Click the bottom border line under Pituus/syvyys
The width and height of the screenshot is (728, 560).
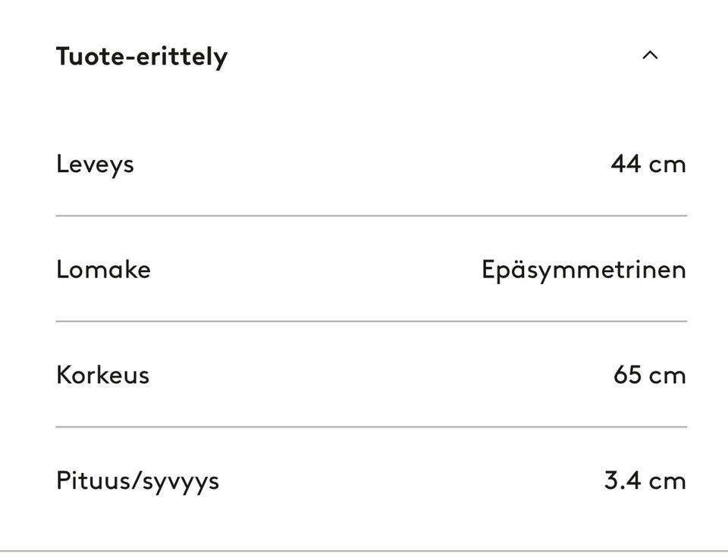[x=364, y=551]
